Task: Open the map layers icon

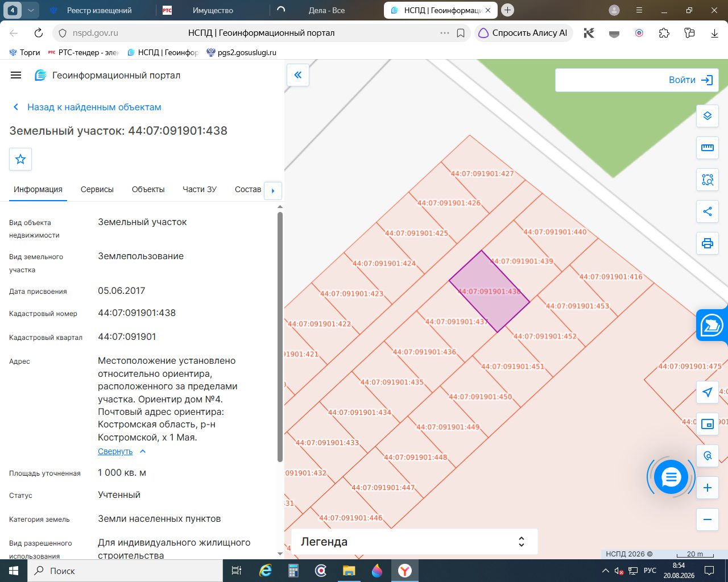Action: [x=708, y=116]
